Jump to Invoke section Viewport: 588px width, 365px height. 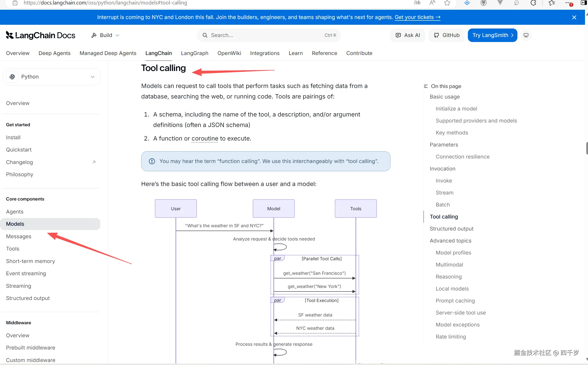pyautogui.click(x=444, y=181)
